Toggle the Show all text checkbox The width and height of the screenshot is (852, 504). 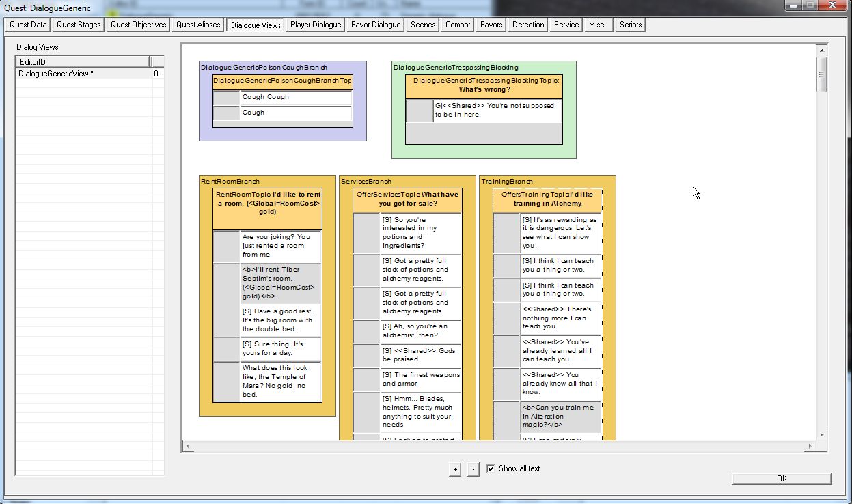coord(491,468)
